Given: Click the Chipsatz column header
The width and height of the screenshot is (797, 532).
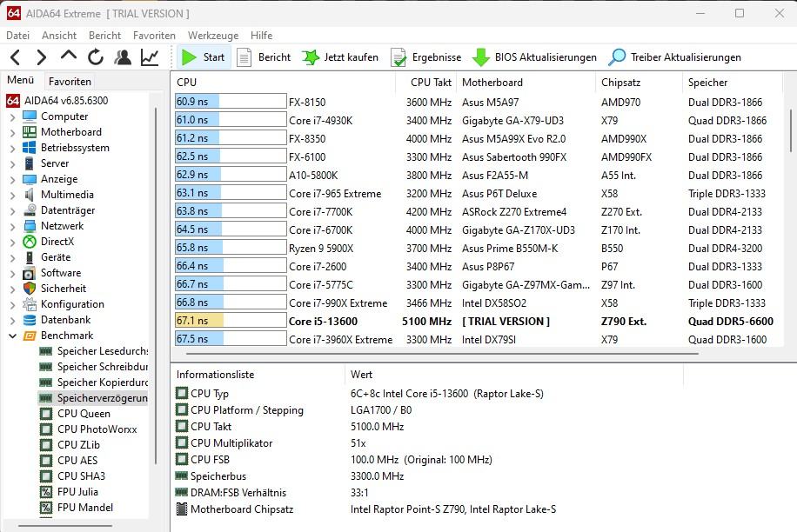Looking at the screenshot, I should (x=639, y=83).
